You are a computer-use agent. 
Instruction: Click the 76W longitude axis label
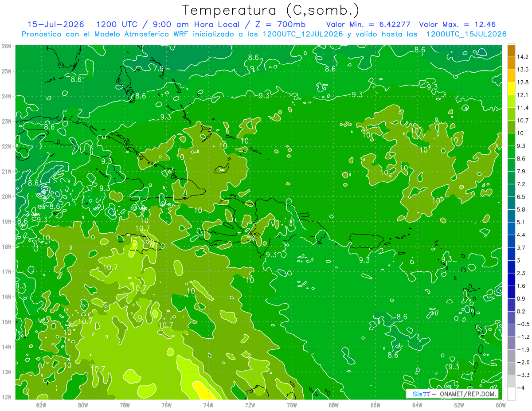click(166, 405)
